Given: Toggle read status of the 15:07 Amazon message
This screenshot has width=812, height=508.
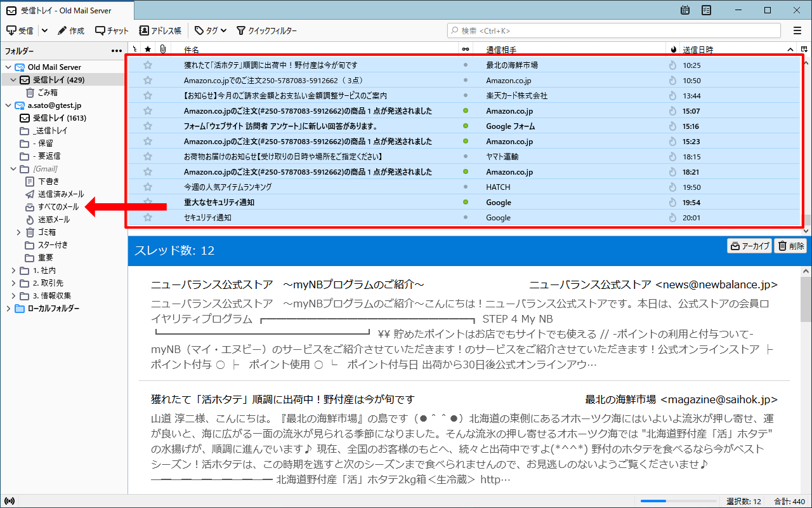Looking at the screenshot, I should 466,110.
